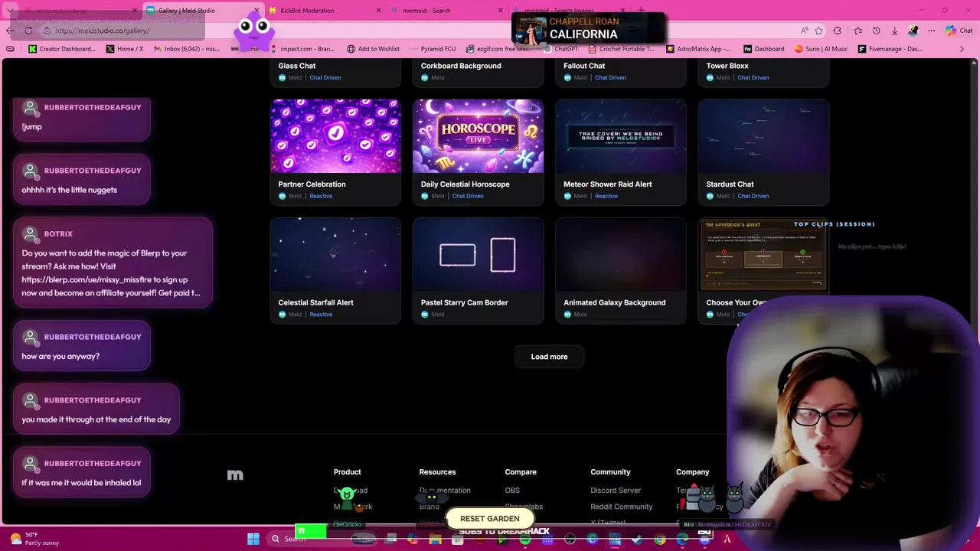Open the Reddit Community footer link
Screen dimensions: 980x551
click(622, 507)
